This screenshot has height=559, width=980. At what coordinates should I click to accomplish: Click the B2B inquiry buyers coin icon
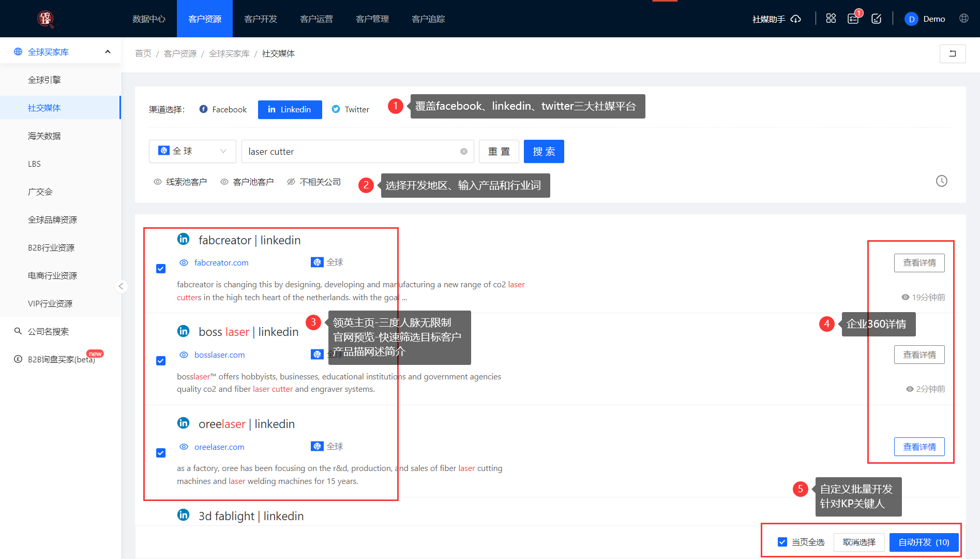(18, 359)
